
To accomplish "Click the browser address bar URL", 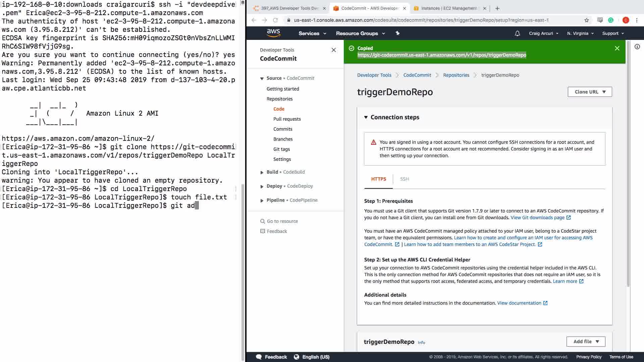I will (x=421, y=20).
